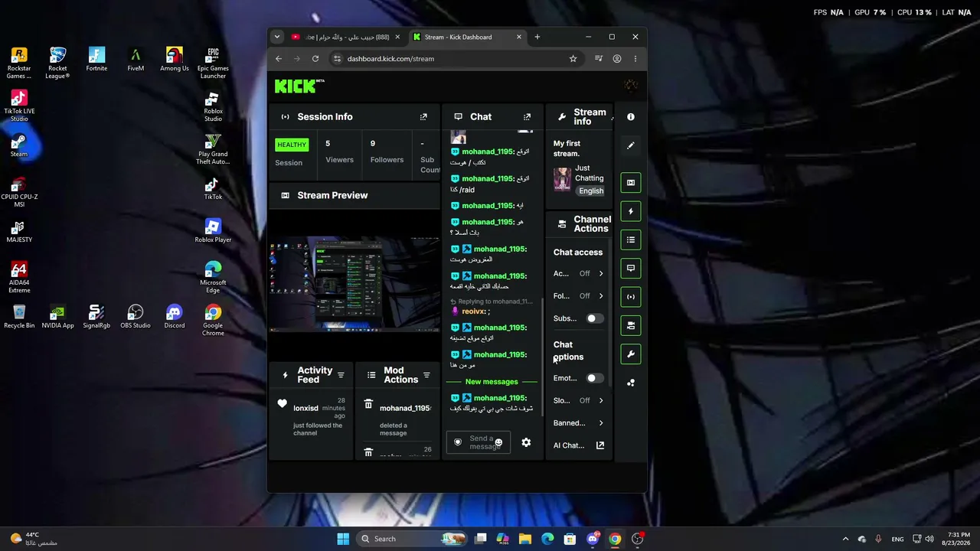The width and height of the screenshot is (980, 551).
Task: Click the three-dots layout icon in sidebar
Action: coord(631,383)
